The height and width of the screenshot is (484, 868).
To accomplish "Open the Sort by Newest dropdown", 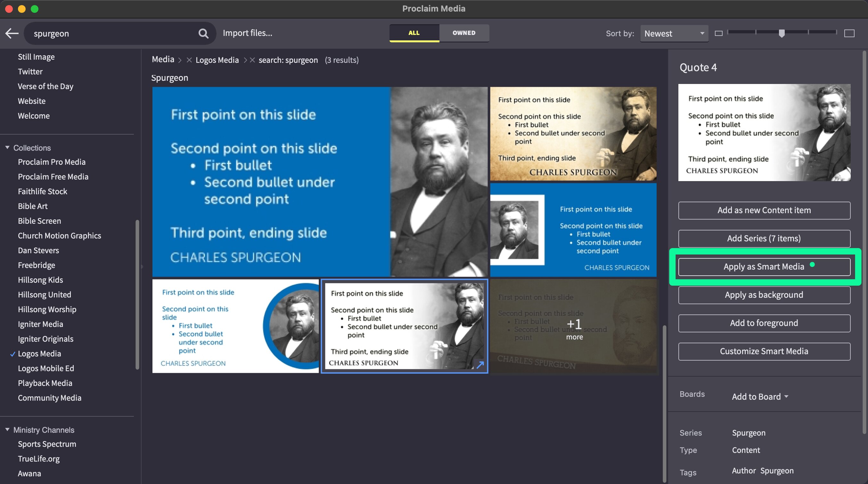I will click(674, 33).
